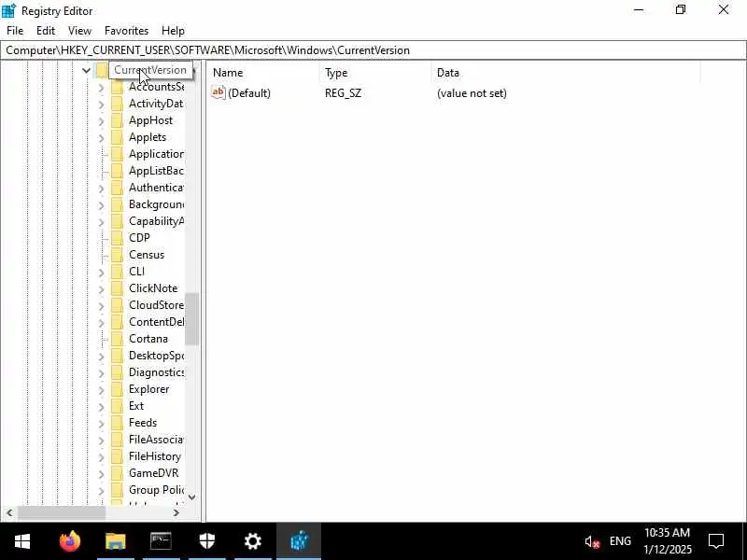This screenshot has height=560, width=747.
Task: Select the CapabilityA key
Action: point(156,221)
